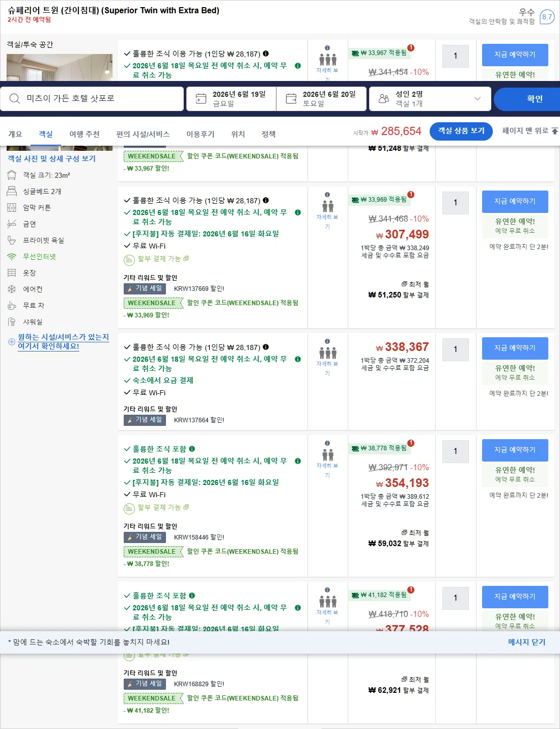Screen dimensions: 560x729
Task: Click the cancellation info icon in the ₩307,499 offer
Action: tap(298, 212)
